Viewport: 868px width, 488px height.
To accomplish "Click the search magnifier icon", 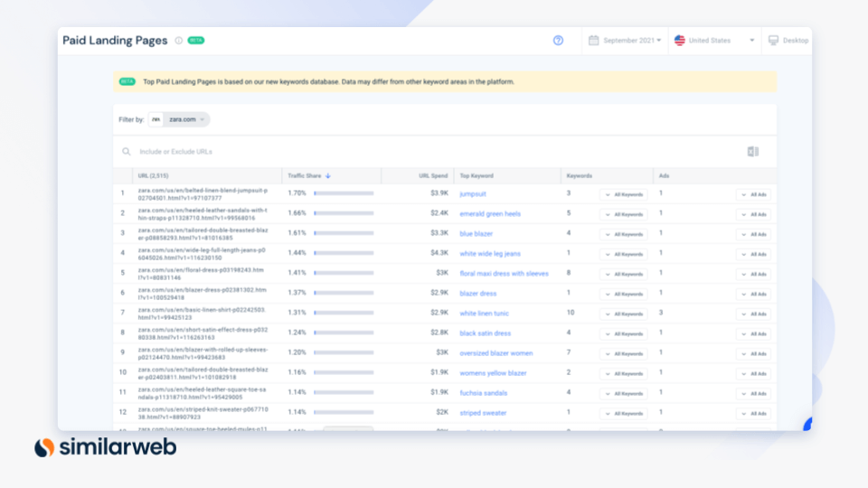I will [127, 152].
